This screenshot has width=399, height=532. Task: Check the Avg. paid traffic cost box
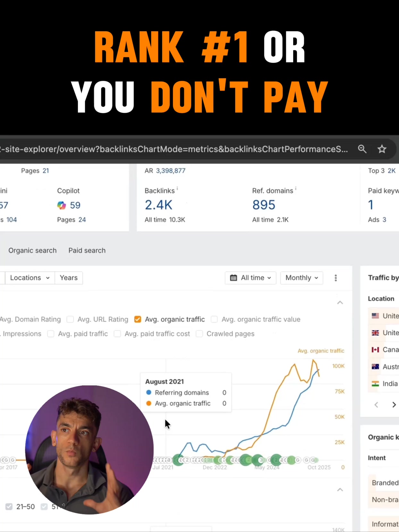pos(117,334)
